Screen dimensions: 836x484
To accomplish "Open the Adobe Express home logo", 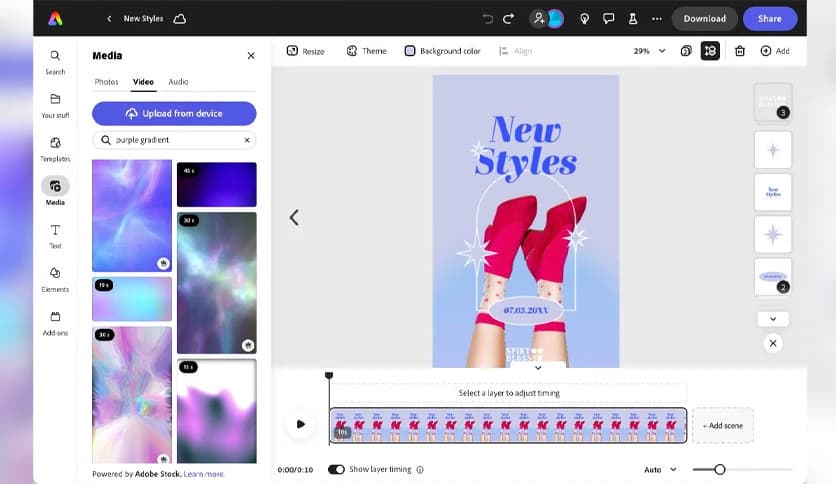I will click(55, 19).
